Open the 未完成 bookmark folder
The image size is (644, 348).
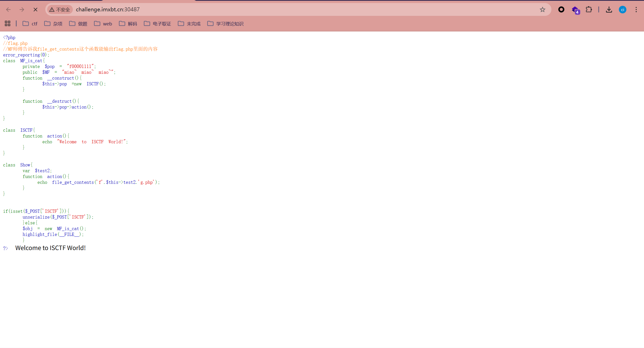(x=189, y=24)
